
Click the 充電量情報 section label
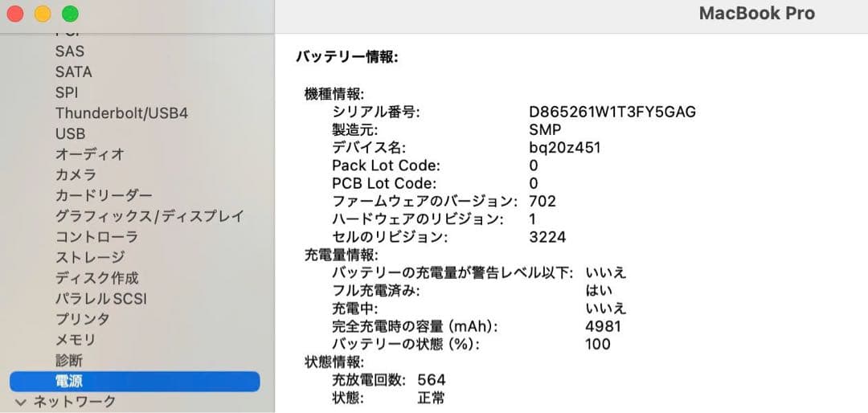[x=342, y=256]
